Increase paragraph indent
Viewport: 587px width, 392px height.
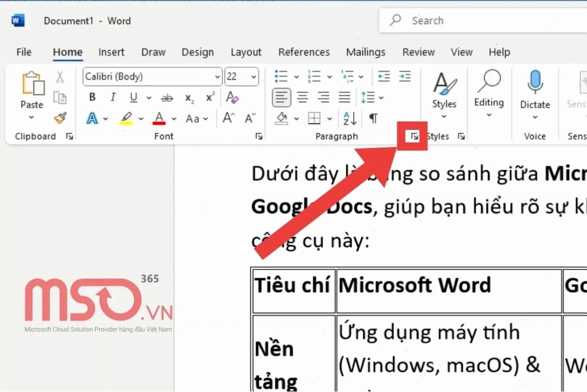pos(405,76)
